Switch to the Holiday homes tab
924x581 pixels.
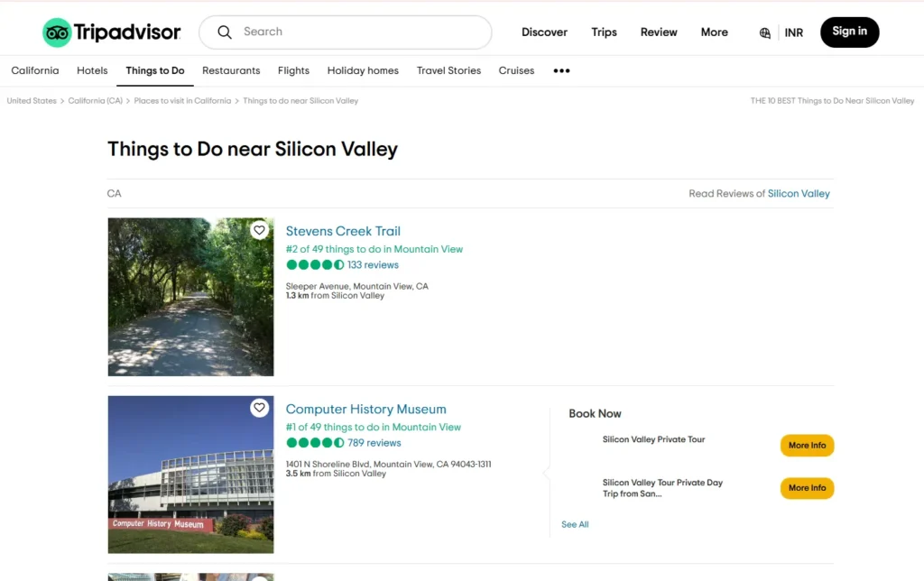(x=363, y=70)
